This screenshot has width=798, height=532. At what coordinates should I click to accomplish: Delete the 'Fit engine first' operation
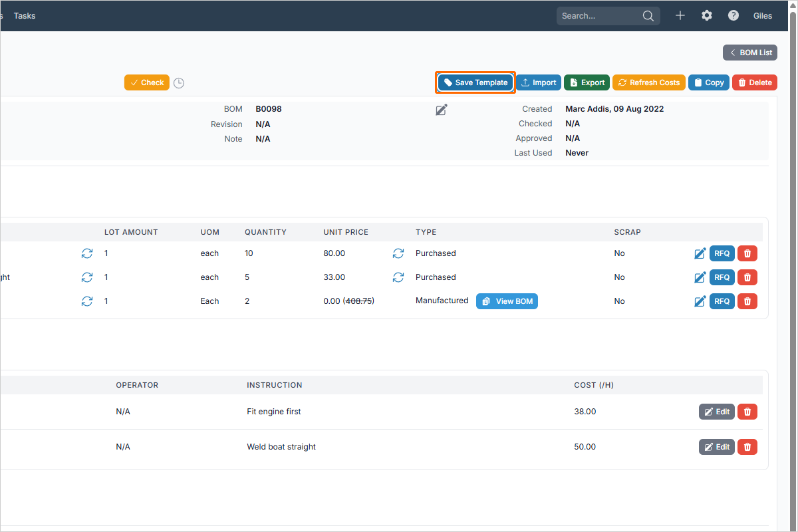[747, 412]
